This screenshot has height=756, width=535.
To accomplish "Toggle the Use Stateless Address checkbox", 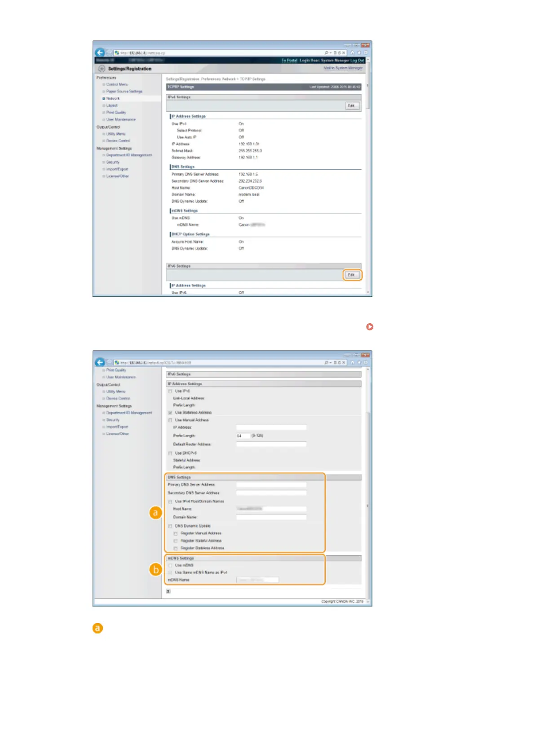I will [x=170, y=413].
